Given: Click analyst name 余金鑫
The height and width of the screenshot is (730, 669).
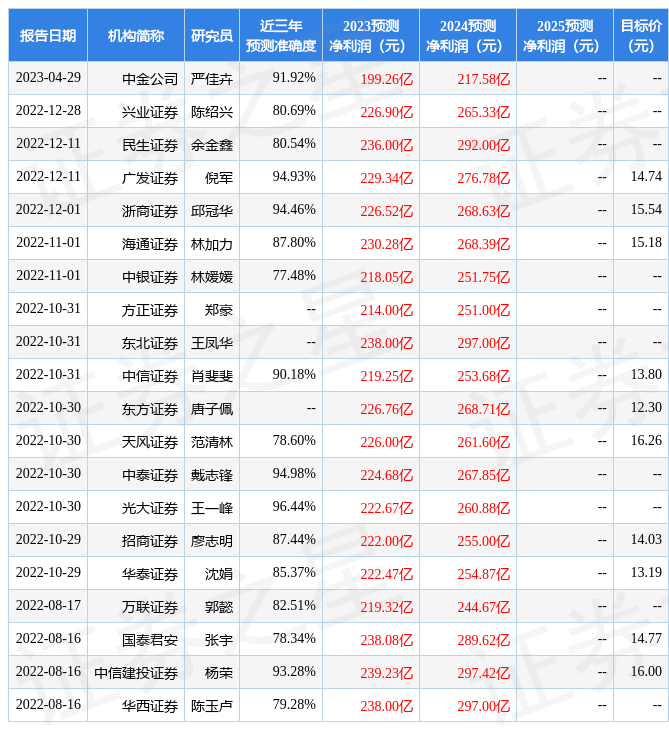Looking at the screenshot, I should (212, 144).
